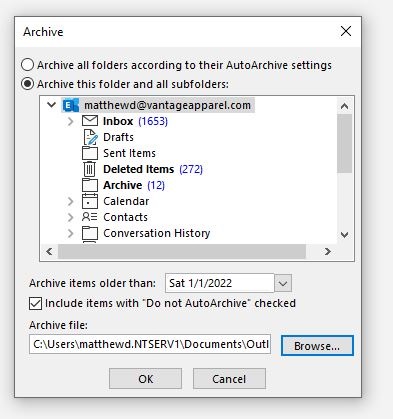Expand the Conversation History folder
393x419 pixels.
click(x=70, y=233)
